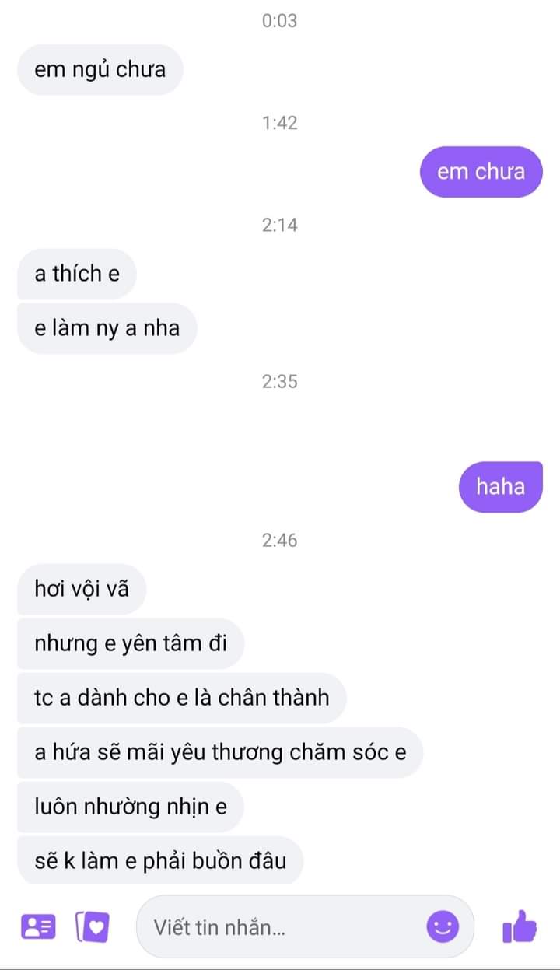560x970 pixels.
Task: Open the heart sticker card icon
Action: pos(92,926)
